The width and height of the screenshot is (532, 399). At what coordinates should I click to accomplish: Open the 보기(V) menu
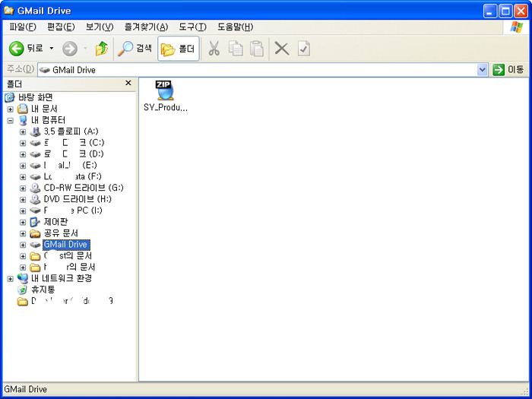click(x=100, y=27)
